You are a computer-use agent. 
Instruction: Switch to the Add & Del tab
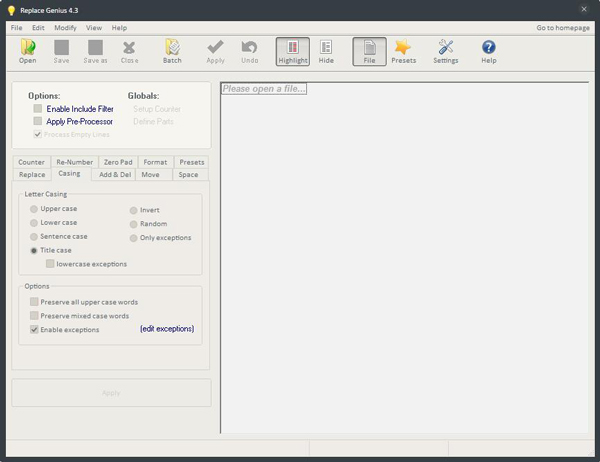115,175
